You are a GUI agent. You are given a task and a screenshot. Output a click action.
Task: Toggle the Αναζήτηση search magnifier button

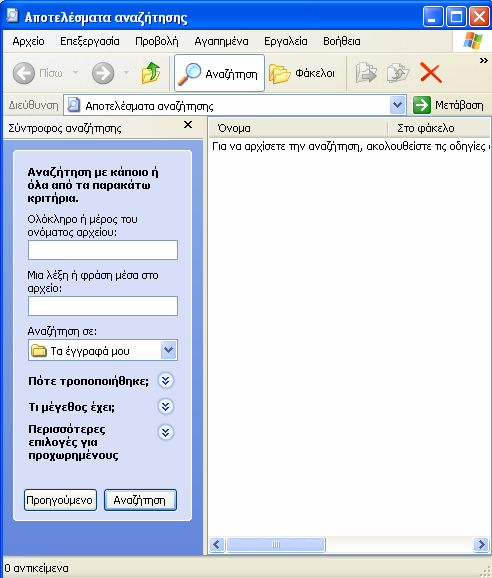[x=219, y=73]
